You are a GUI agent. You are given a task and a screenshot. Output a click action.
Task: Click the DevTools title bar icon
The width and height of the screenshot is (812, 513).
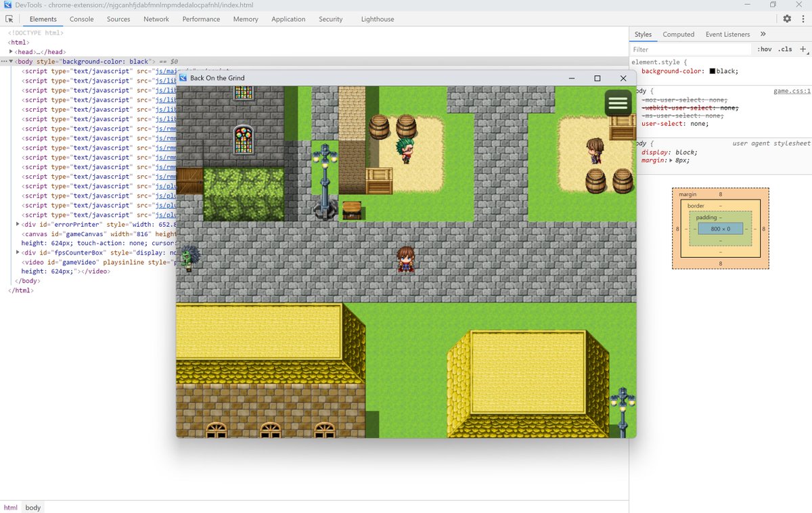[x=7, y=5]
